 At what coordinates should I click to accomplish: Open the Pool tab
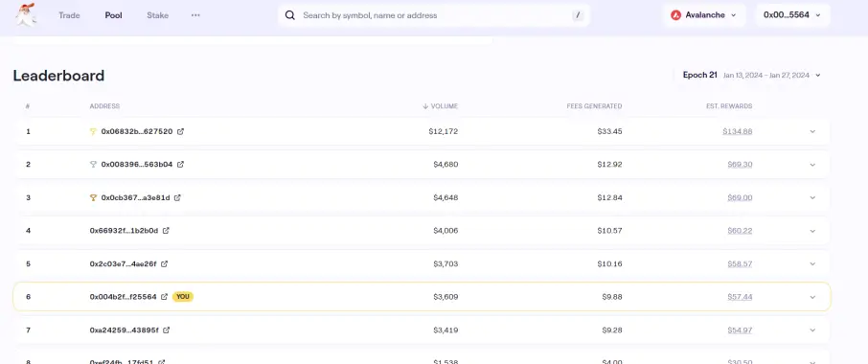[113, 15]
